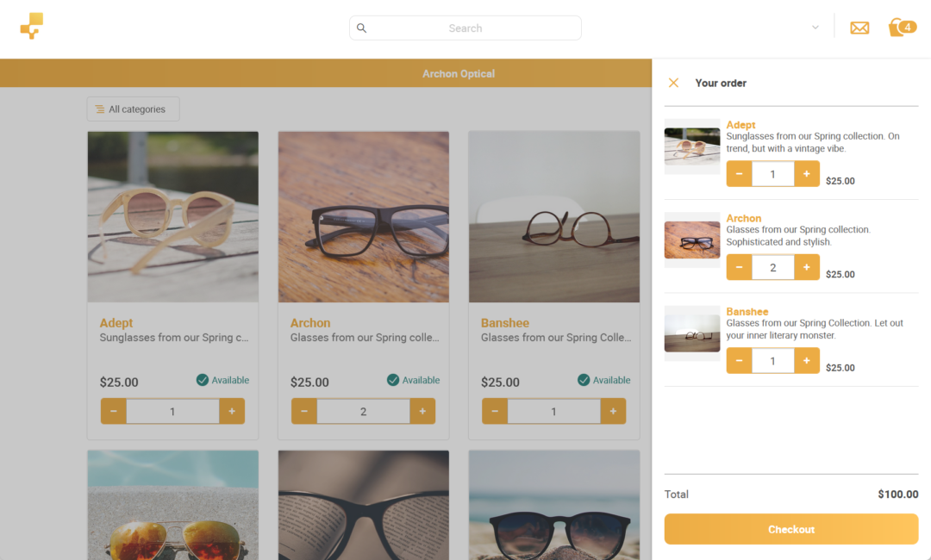The height and width of the screenshot is (560, 931).
Task: Increase Banshee quantity in the cart panel
Action: (x=807, y=360)
